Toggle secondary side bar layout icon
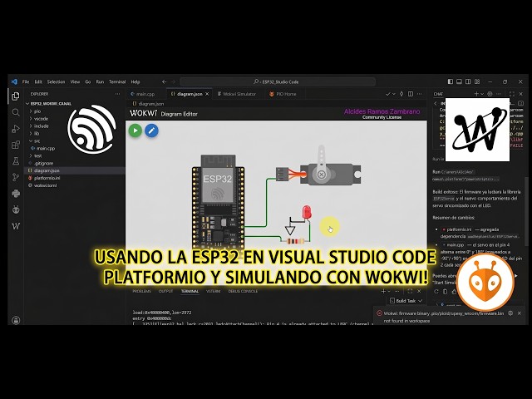This screenshot has width=532, height=399. tap(468, 81)
